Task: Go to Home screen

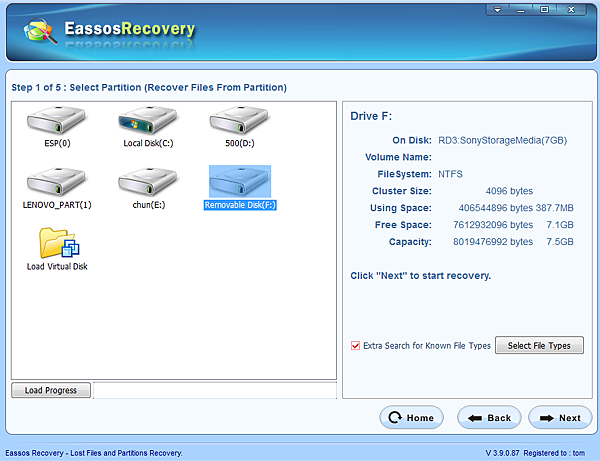Action: click(411, 417)
